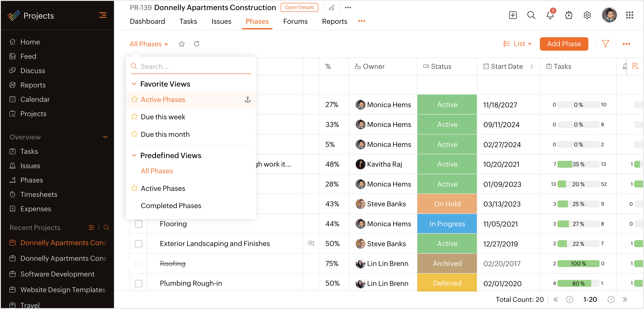Tick the Plumbing Rough-in checkbox

138,283
